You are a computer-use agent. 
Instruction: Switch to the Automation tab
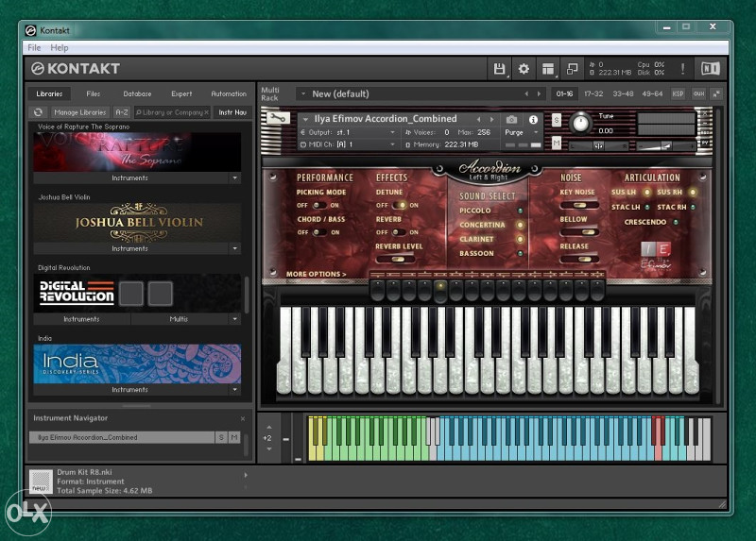(x=229, y=93)
